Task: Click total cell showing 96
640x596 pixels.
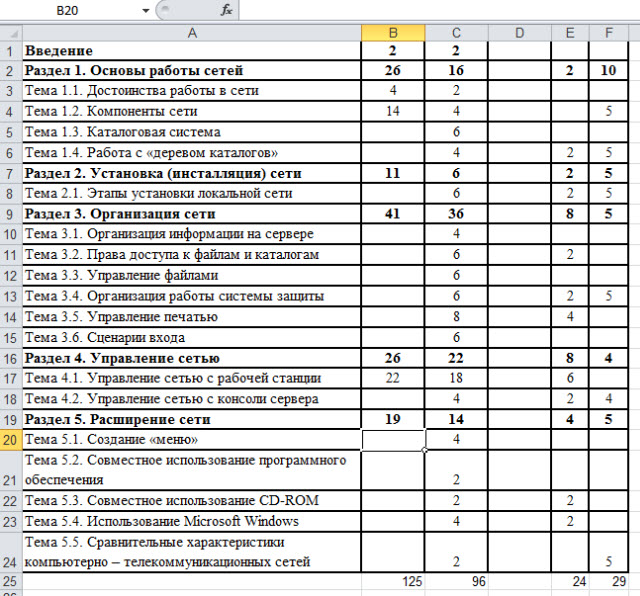Action: (x=456, y=580)
